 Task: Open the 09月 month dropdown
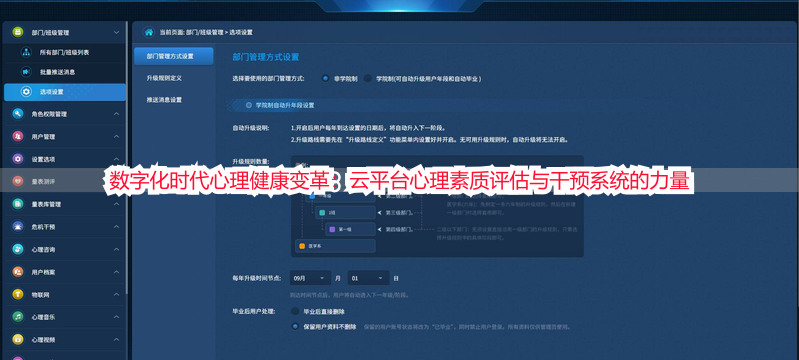(x=310, y=278)
